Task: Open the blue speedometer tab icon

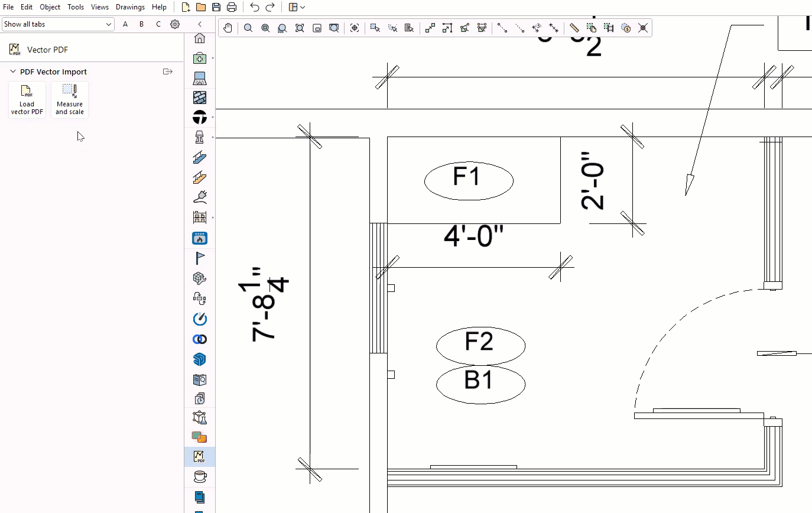Action: coord(200,319)
